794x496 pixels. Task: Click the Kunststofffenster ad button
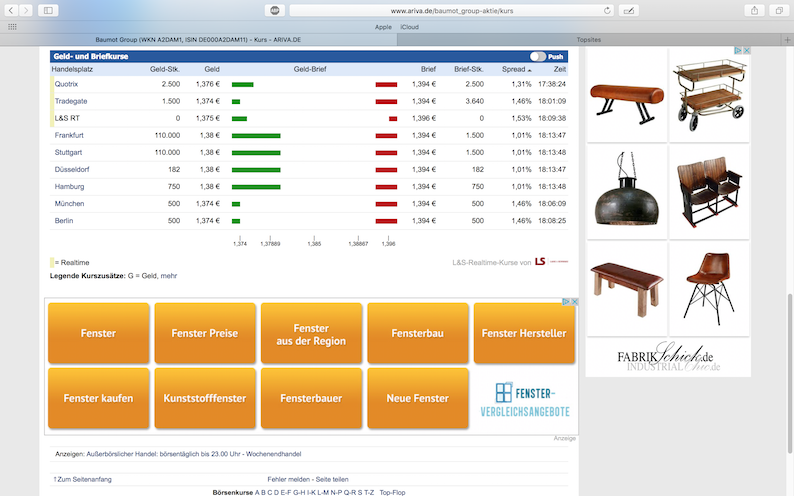[x=205, y=398]
